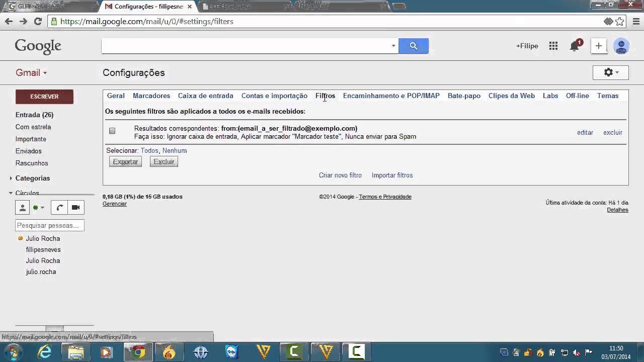Image resolution: width=644 pixels, height=362 pixels.
Task: Open Internet Explorer from taskbar
Action: [45, 352]
